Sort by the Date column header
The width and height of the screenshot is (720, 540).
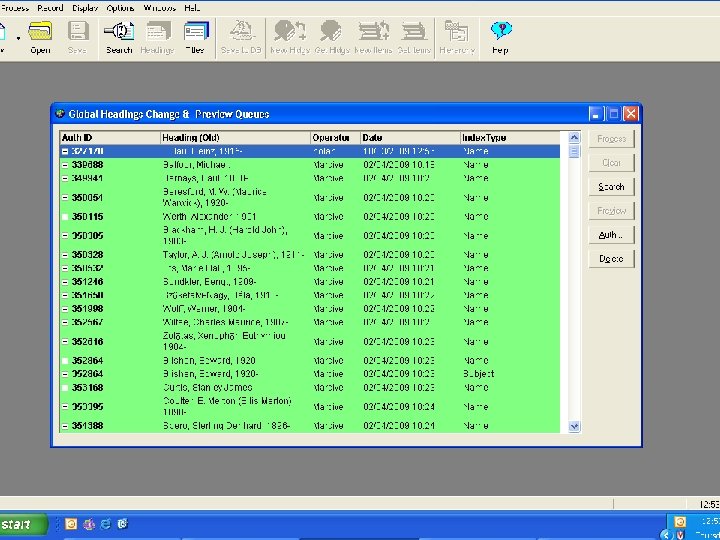point(411,138)
